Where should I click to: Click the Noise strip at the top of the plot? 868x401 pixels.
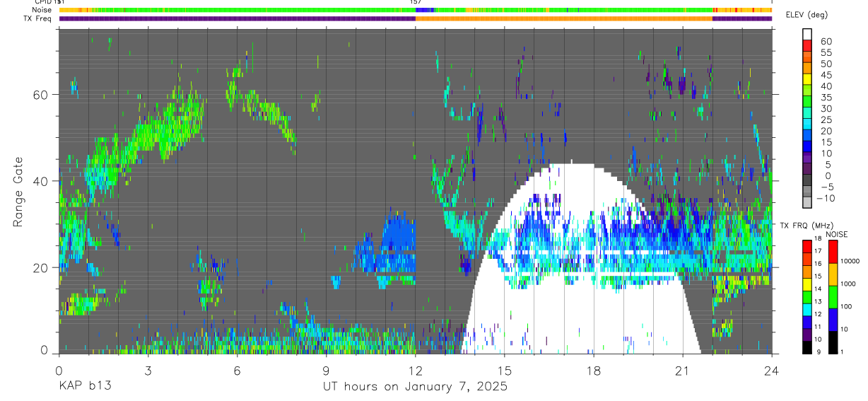click(x=415, y=10)
